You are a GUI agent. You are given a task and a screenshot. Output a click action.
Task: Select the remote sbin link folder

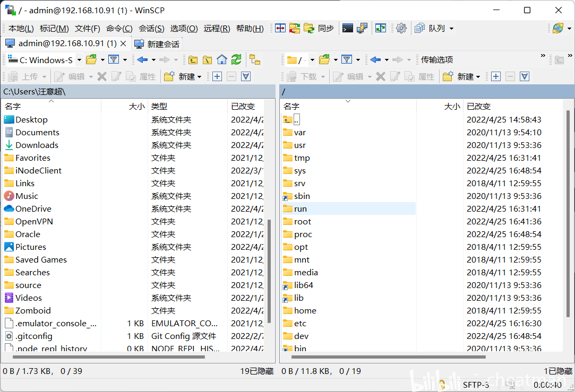tap(297, 196)
